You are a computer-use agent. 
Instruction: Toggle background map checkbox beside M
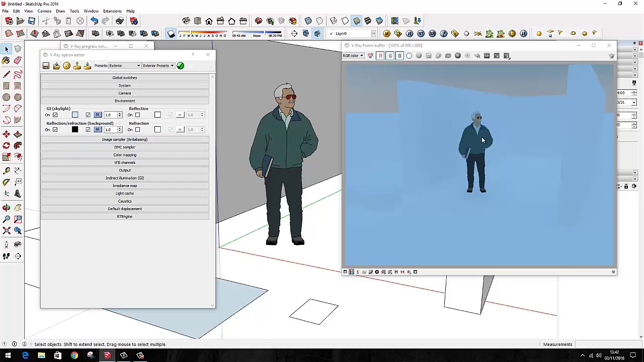pos(88,130)
